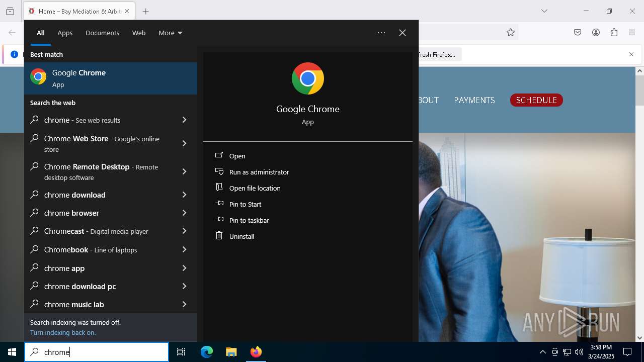This screenshot has width=644, height=362.
Task: Expand arrow for chrome web results
Action: (x=184, y=120)
